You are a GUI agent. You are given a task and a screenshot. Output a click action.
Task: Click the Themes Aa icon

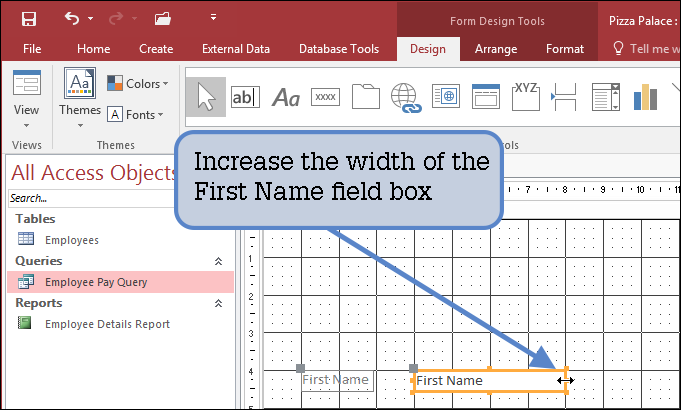80,83
